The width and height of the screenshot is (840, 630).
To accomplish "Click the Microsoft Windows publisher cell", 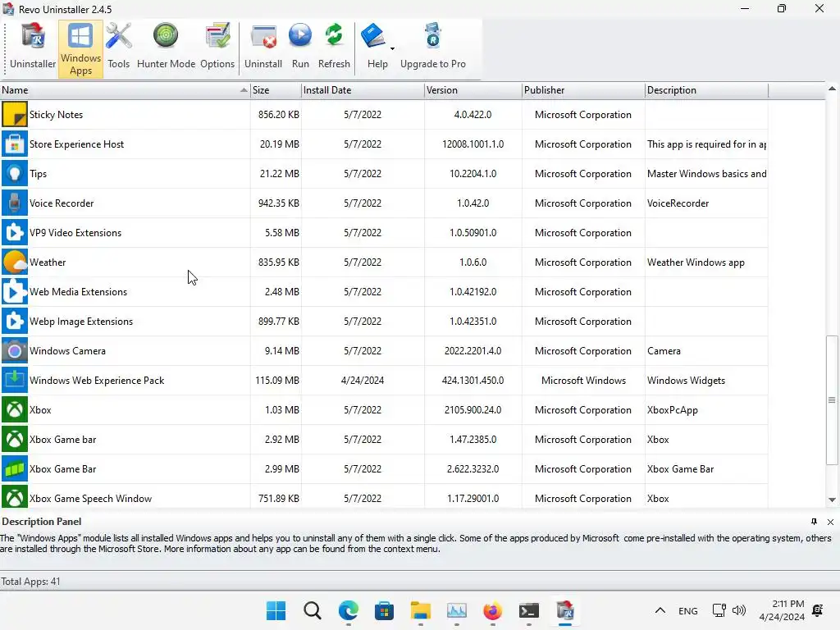I will (x=583, y=381).
